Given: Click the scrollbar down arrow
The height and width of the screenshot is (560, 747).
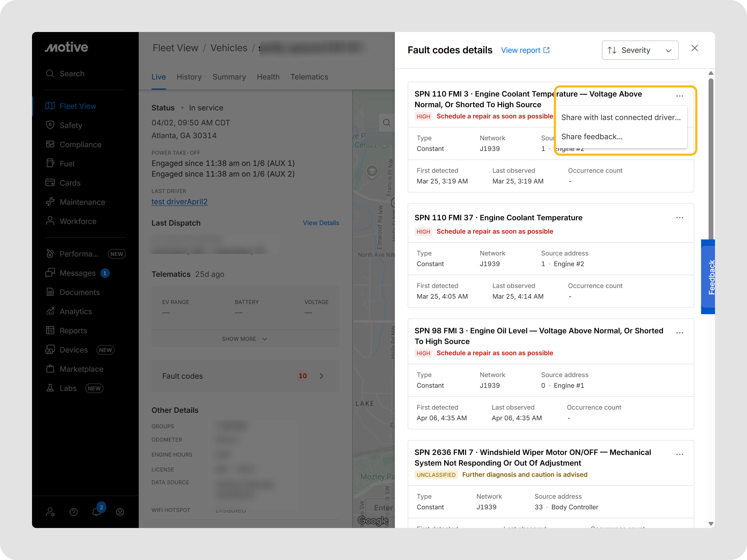Looking at the screenshot, I should [x=711, y=524].
